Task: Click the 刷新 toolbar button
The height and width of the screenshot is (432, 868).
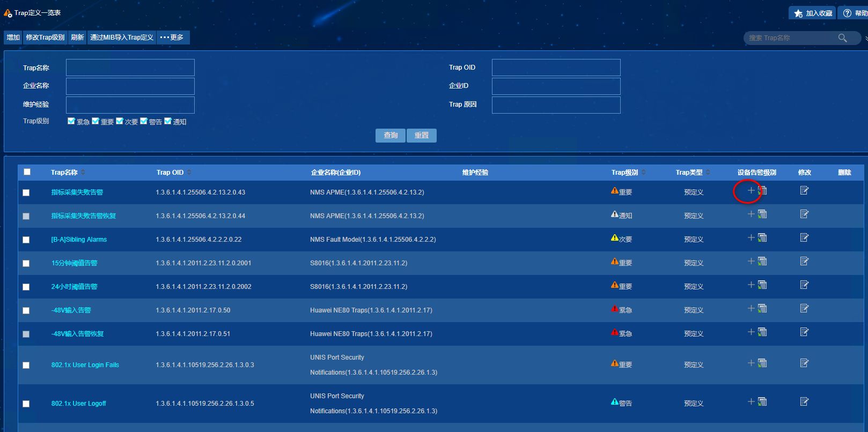Action: click(78, 38)
